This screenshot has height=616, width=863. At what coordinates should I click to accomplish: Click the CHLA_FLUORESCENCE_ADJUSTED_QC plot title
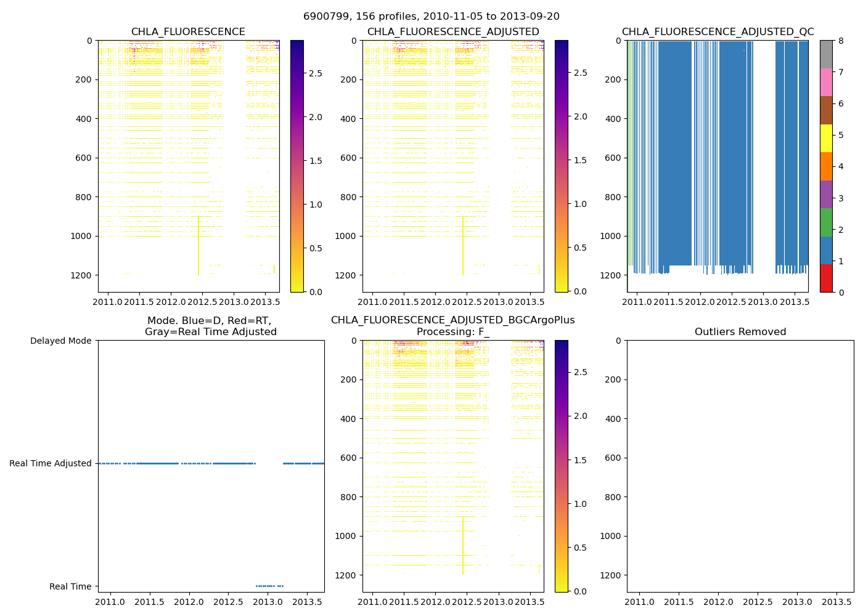718,32
